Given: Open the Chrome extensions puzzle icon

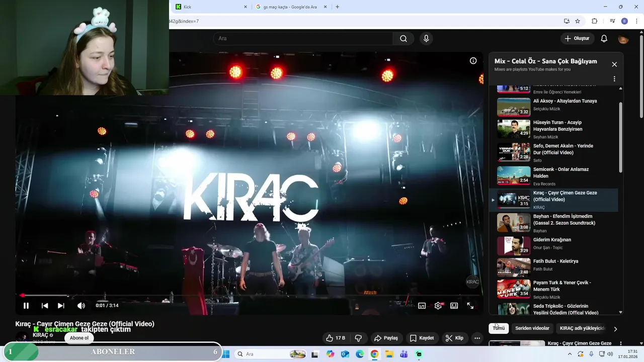Looking at the screenshot, I should pos(594,21).
